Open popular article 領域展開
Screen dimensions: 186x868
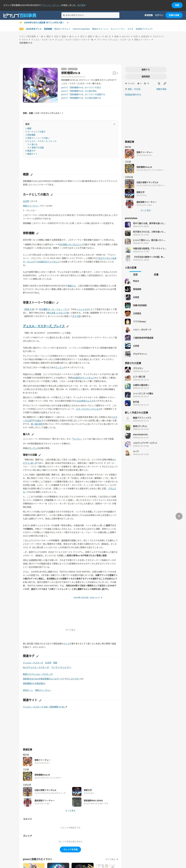click(x=137, y=289)
